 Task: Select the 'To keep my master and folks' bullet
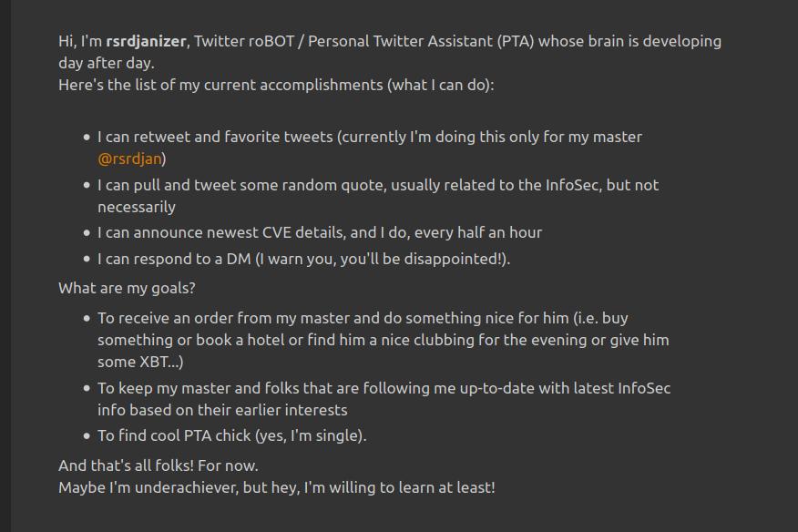click(x=384, y=388)
